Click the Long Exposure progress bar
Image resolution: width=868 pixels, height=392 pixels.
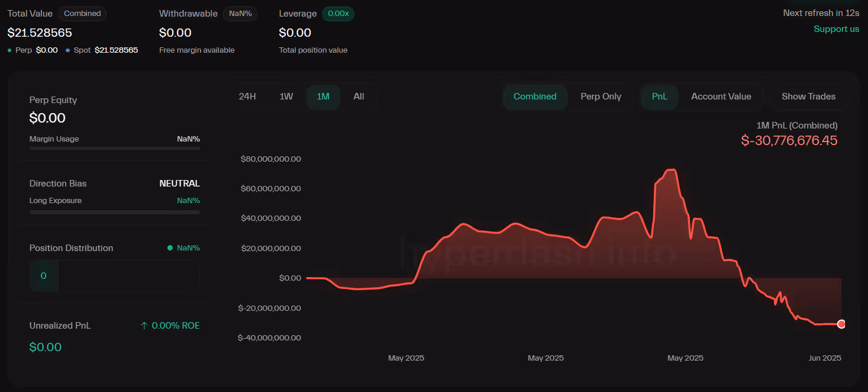pyautogui.click(x=114, y=212)
